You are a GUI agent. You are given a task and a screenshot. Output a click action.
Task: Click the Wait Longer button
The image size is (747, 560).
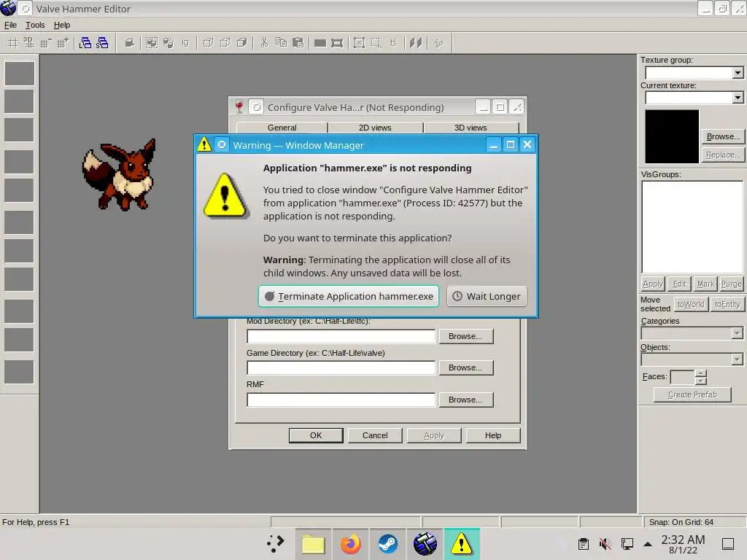click(487, 296)
